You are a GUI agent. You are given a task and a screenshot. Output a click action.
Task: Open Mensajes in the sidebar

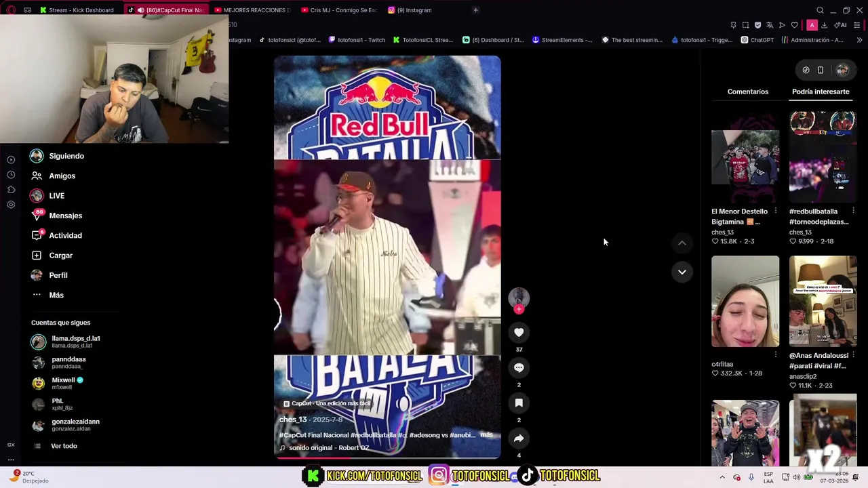[56, 216]
